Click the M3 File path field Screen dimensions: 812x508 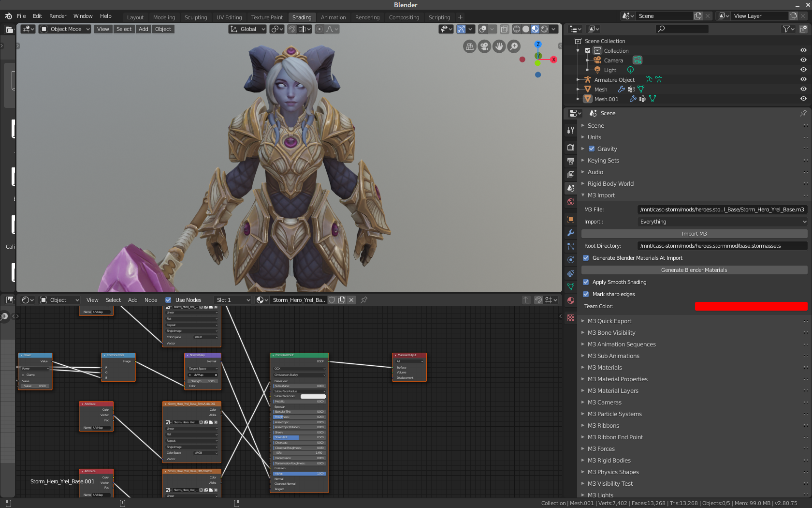[x=722, y=209]
